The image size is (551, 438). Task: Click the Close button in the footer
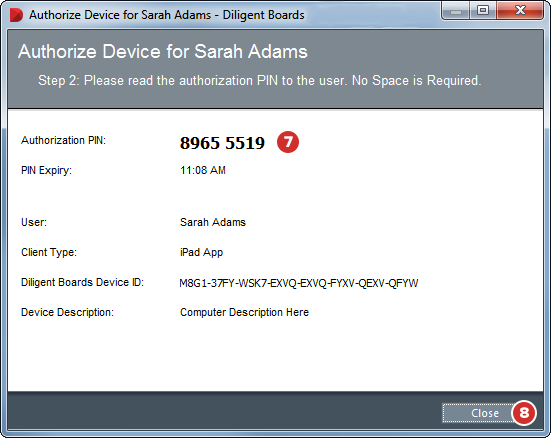(x=484, y=413)
